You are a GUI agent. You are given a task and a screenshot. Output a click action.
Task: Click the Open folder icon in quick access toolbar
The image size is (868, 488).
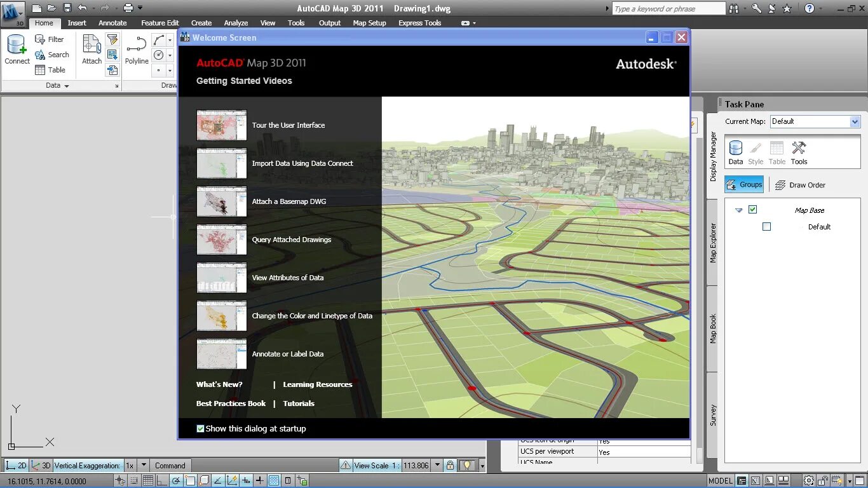click(52, 8)
